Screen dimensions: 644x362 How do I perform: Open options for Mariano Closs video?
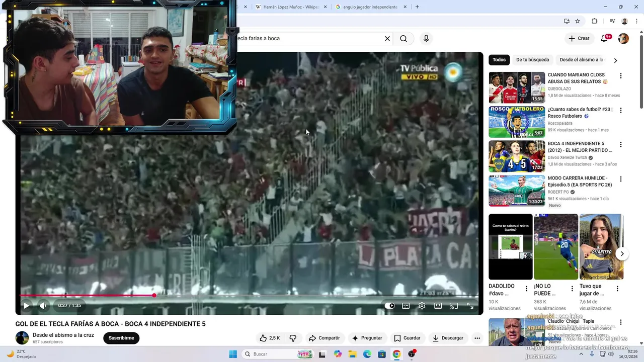[x=620, y=76]
